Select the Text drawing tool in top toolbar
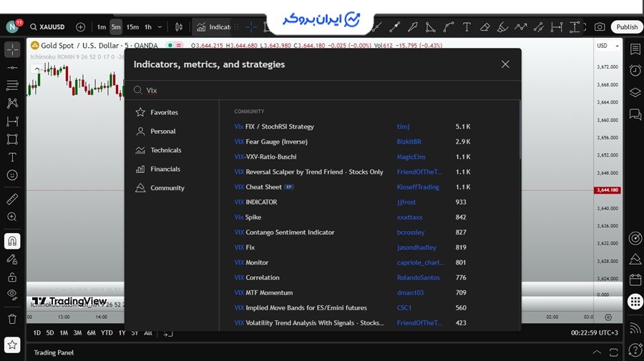Image resolution: width=644 pixels, height=361 pixels. point(467,27)
